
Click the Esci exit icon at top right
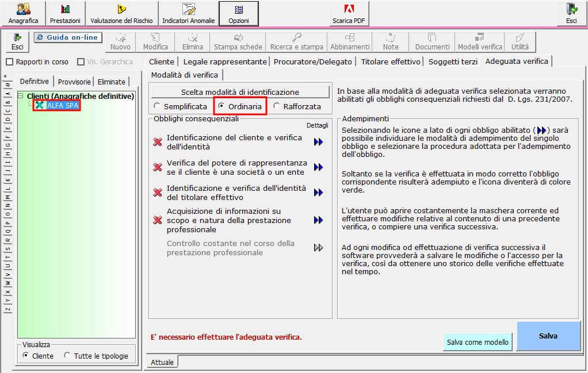point(571,13)
